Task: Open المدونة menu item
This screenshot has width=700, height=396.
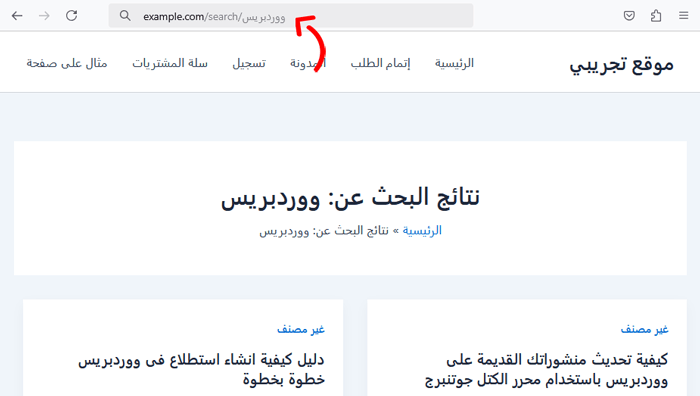Action: click(x=308, y=63)
